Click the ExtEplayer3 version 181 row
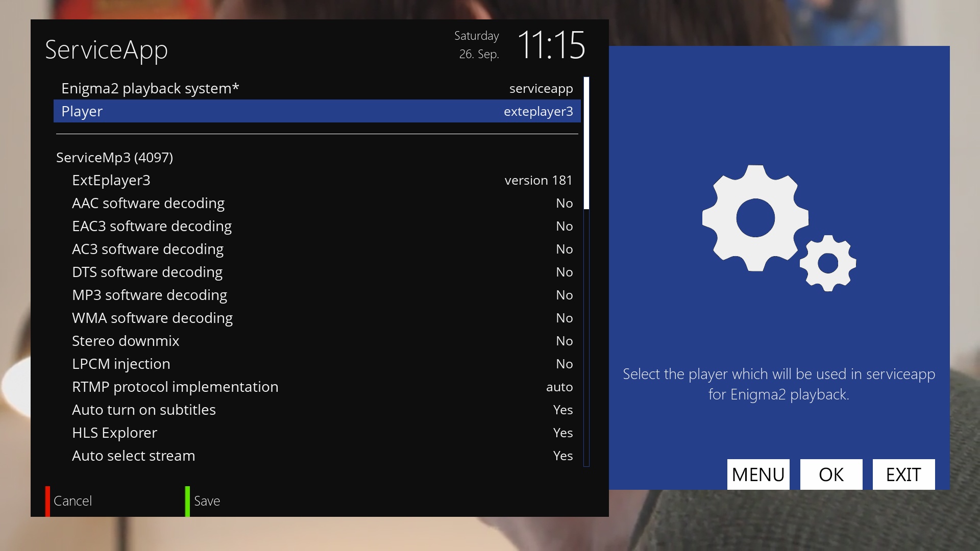This screenshot has height=551, width=980. coord(317,180)
